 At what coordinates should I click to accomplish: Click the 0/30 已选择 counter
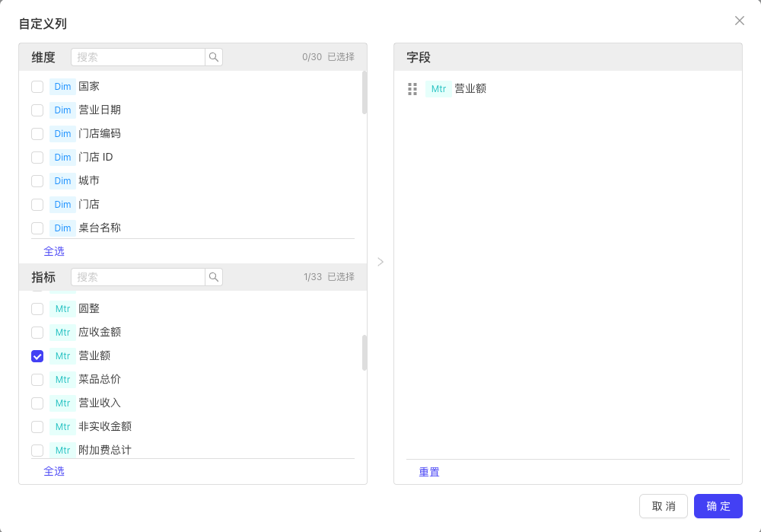click(x=328, y=57)
